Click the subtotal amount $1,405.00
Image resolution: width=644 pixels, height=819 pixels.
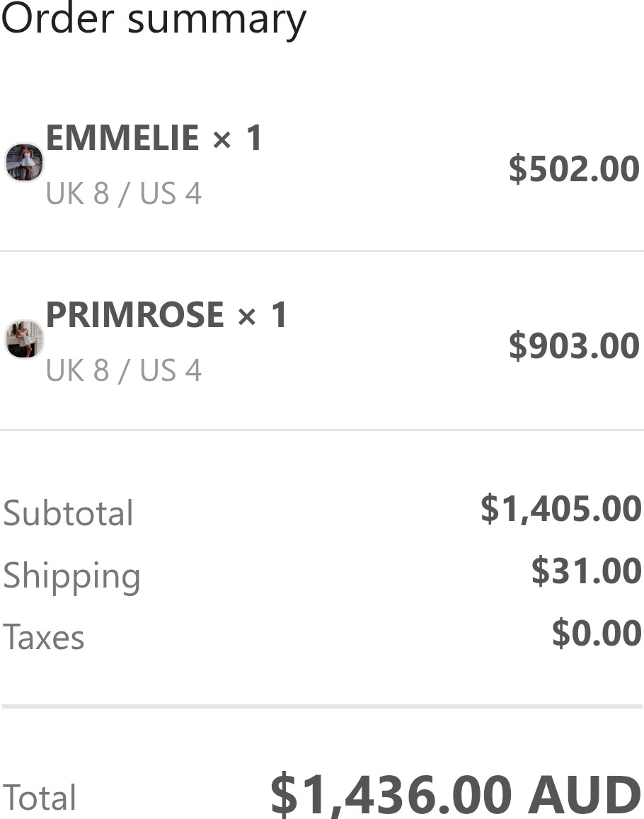point(561,509)
